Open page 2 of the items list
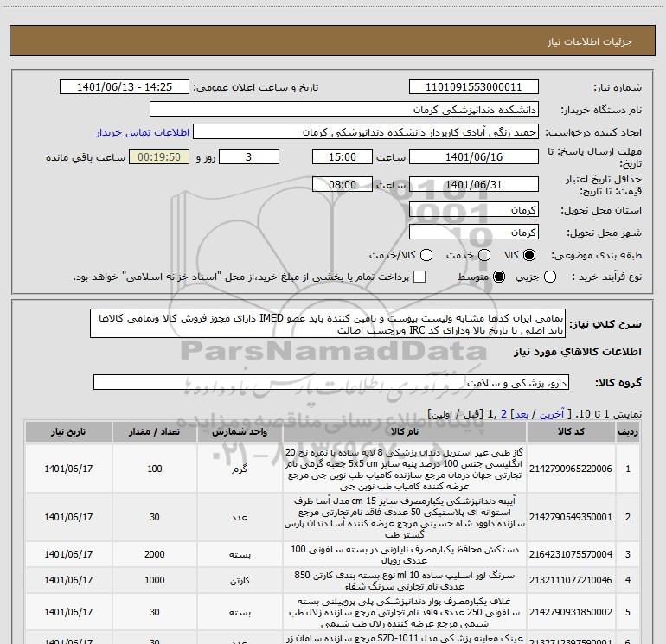The height and width of the screenshot is (644, 666). tap(503, 414)
